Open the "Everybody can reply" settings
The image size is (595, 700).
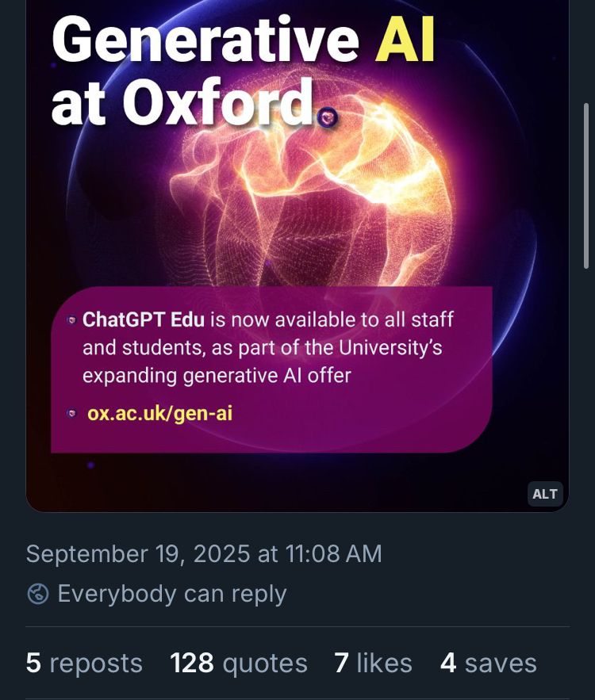point(171,594)
